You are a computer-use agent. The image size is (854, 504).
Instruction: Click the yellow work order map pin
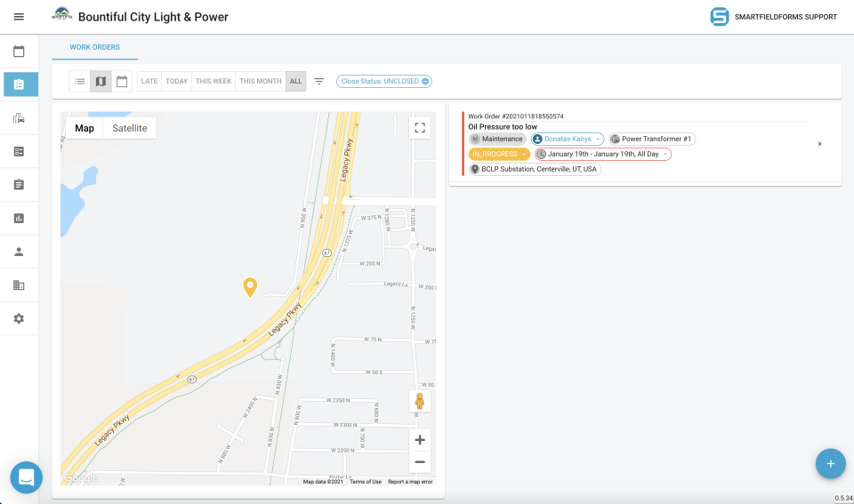250,287
